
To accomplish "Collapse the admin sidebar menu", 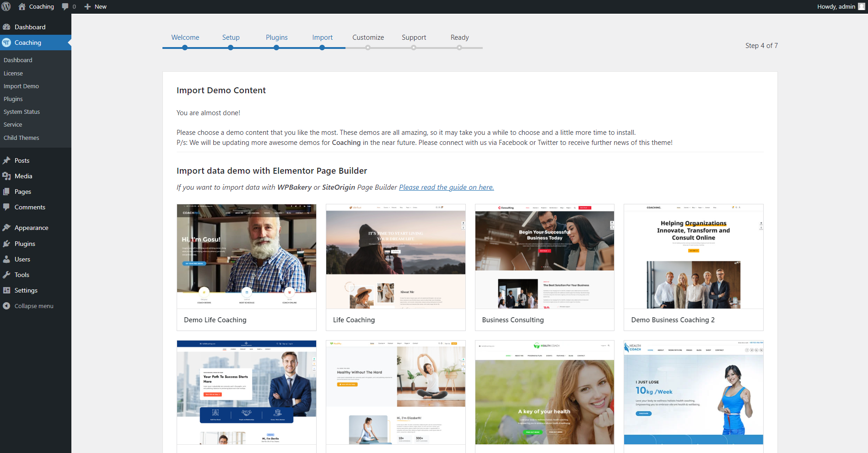I will point(7,306).
